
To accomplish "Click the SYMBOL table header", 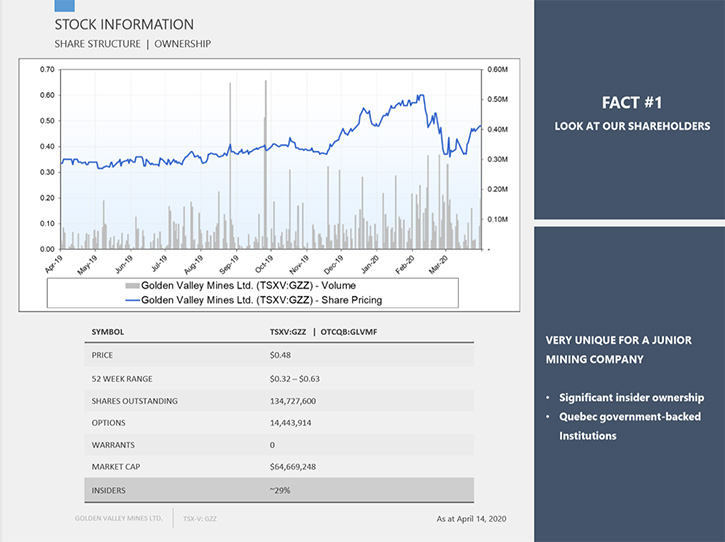I will [x=108, y=332].
